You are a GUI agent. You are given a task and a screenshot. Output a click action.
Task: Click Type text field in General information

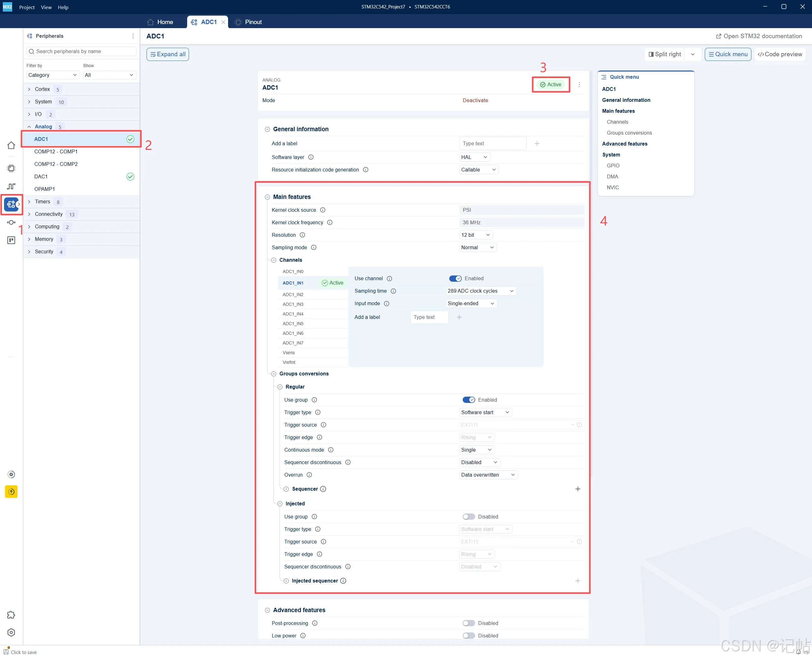[x=493, y=143]
